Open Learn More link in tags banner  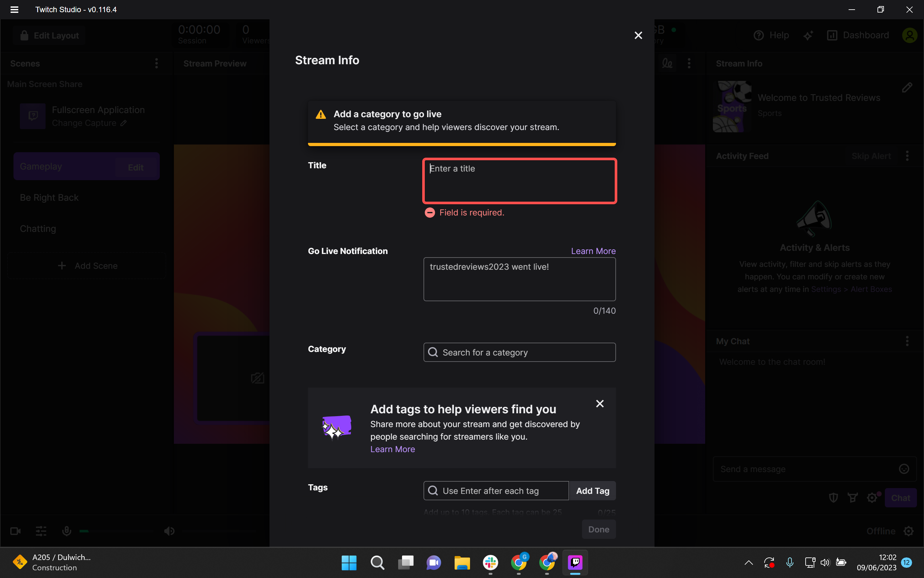pyautogui.click(x=392, y=449)
